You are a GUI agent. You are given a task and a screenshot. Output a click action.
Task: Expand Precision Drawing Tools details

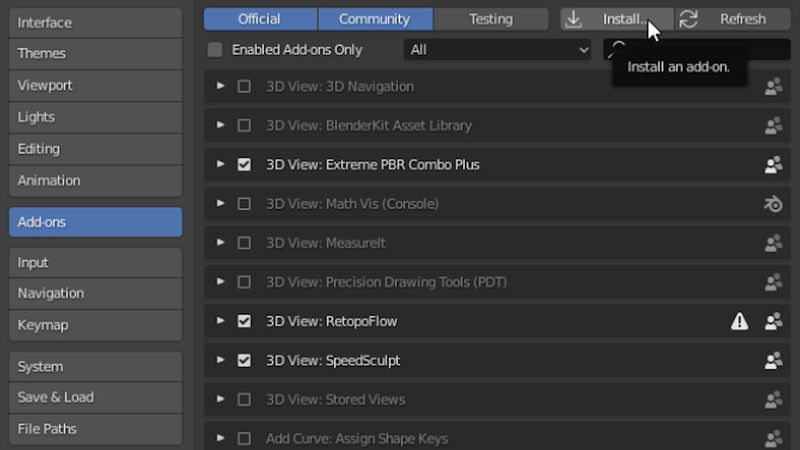[220, 282]
